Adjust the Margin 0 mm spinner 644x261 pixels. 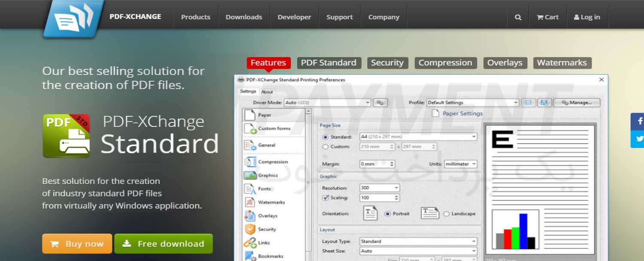tap(392, 164)
